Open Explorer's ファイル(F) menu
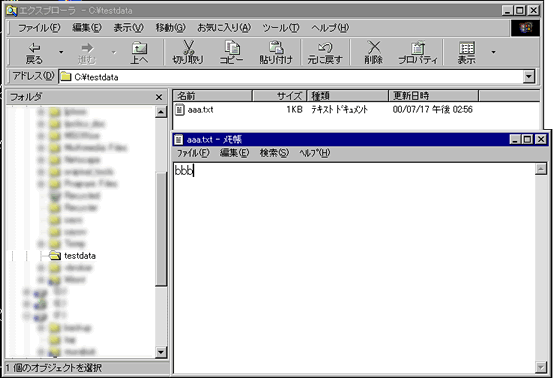 [39, 27]
